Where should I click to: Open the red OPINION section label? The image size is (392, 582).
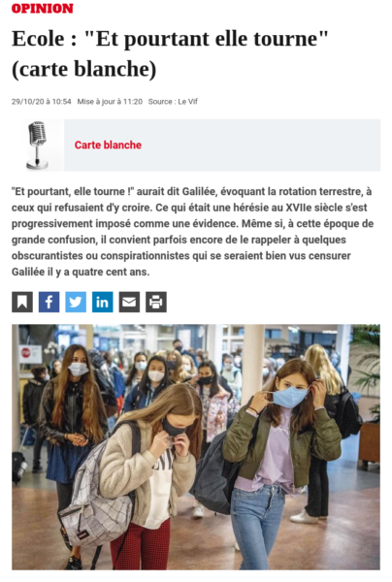pos(43,8)
